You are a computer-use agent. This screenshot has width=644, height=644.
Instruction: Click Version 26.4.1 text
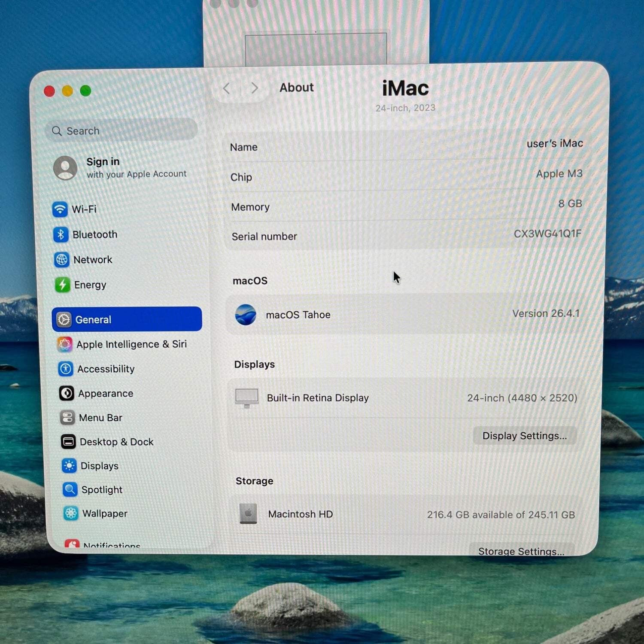546,313
